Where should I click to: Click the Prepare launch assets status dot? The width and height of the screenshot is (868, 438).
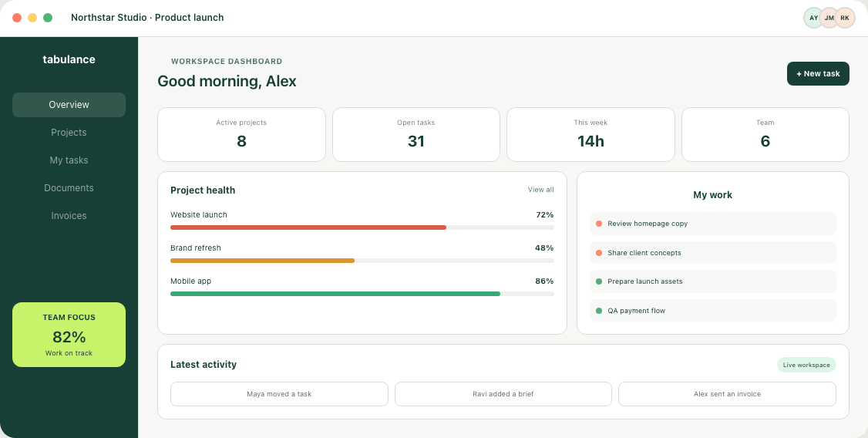pyautogui.click(x=598, y=281)
